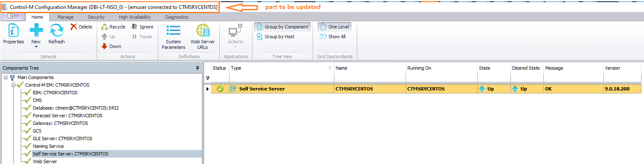This screenshot has width=644, height=164.
Task: Click the Configuration Manager title bar icon
Action: coord(5,7)
